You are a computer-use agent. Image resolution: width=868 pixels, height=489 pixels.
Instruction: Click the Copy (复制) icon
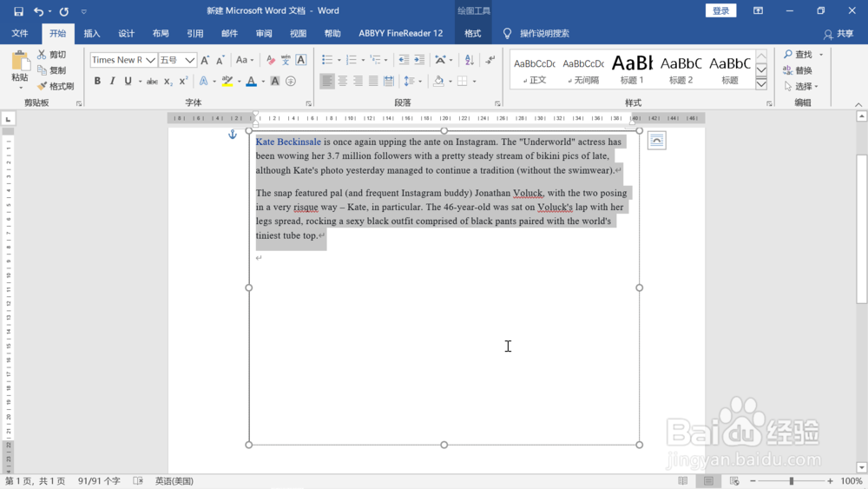coord(42,70)
